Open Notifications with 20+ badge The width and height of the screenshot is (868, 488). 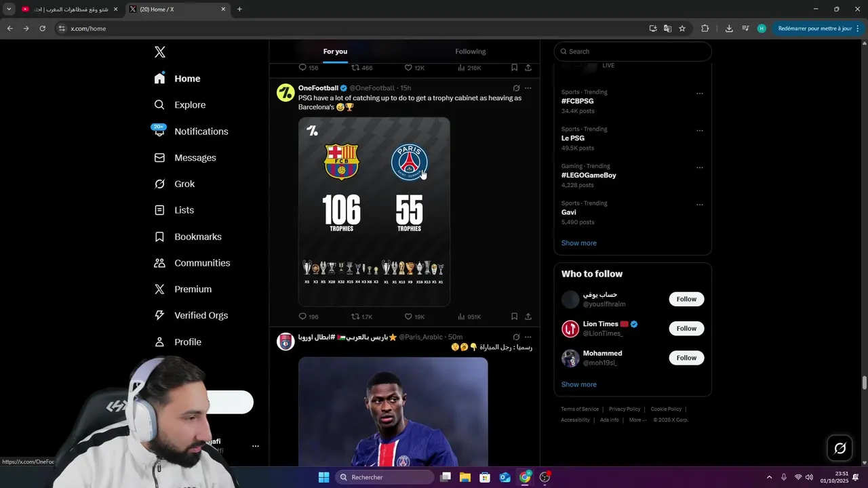[x=191, y=131]
